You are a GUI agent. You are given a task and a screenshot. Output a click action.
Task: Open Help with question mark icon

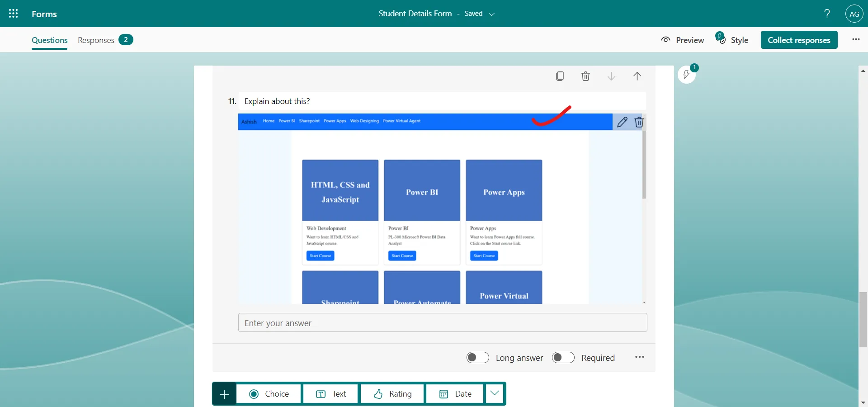[x=826, y=14]
